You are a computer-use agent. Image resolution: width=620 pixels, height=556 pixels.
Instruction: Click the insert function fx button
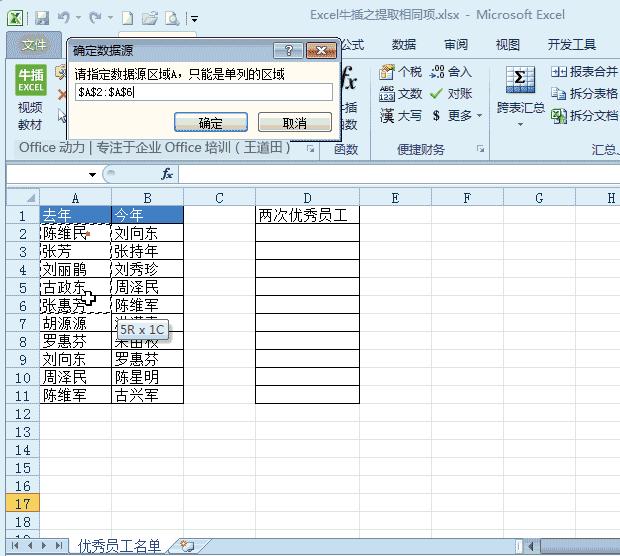coord(167,174)
